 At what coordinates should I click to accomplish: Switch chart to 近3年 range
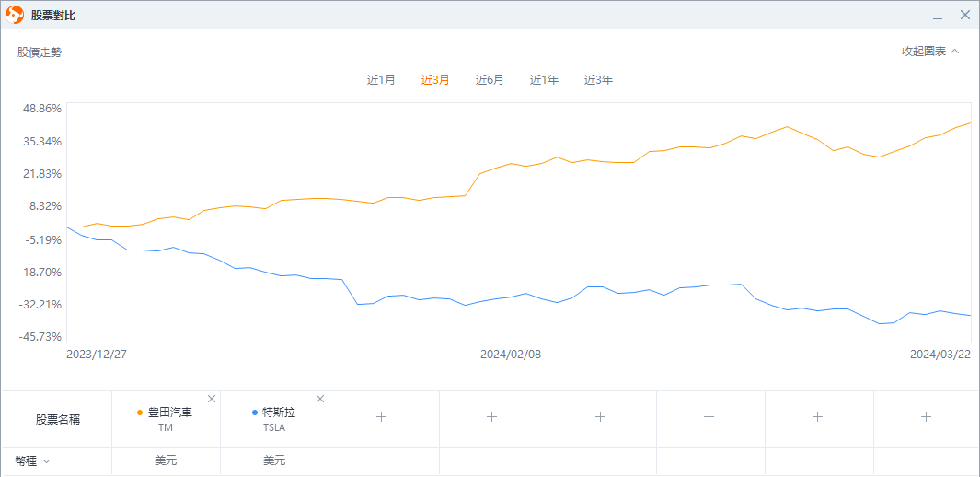598,80
